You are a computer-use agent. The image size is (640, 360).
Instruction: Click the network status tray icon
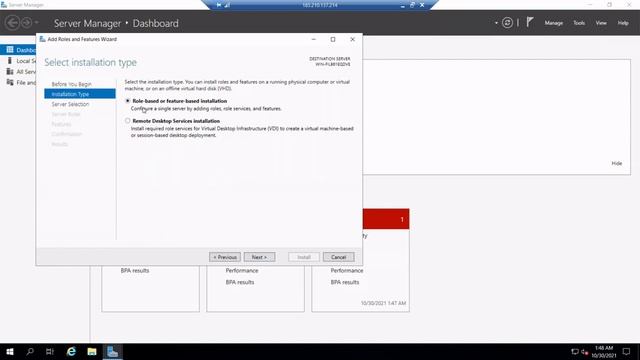pos(575,351)
